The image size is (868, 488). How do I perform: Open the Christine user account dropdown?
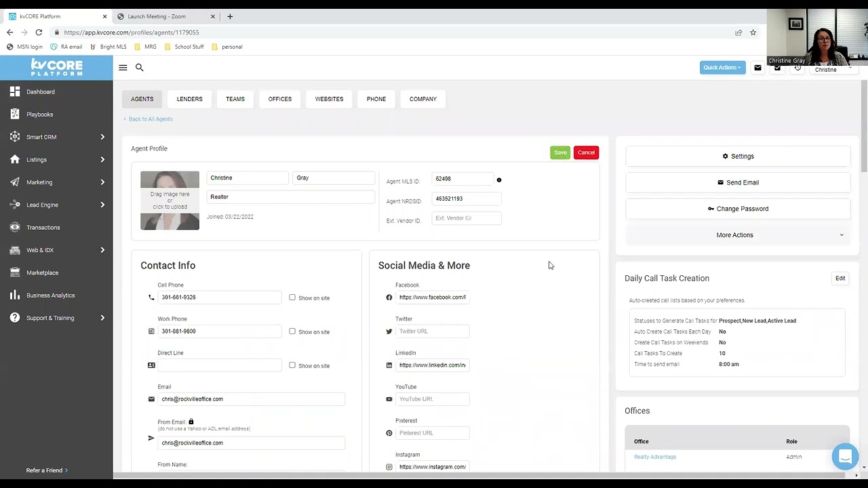click(833, 69)
